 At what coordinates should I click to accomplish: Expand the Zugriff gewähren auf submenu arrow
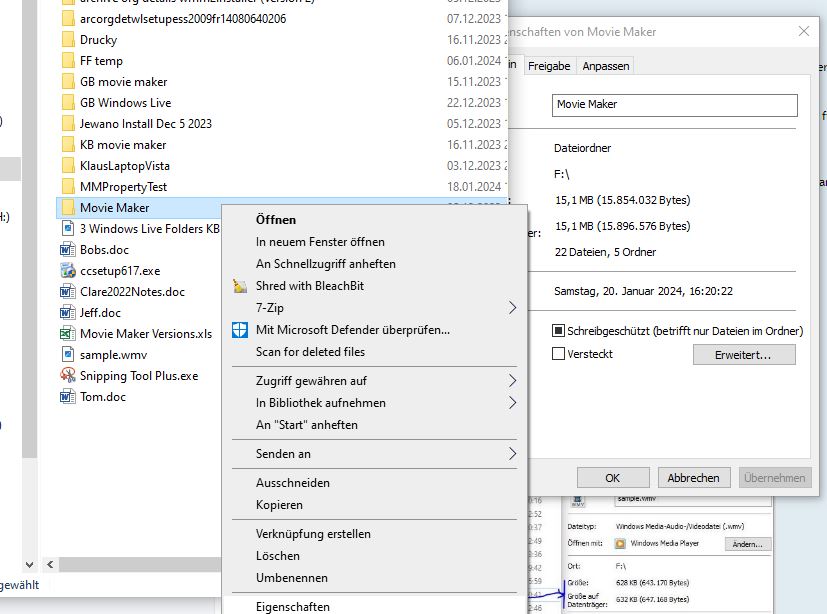point(513,381)
